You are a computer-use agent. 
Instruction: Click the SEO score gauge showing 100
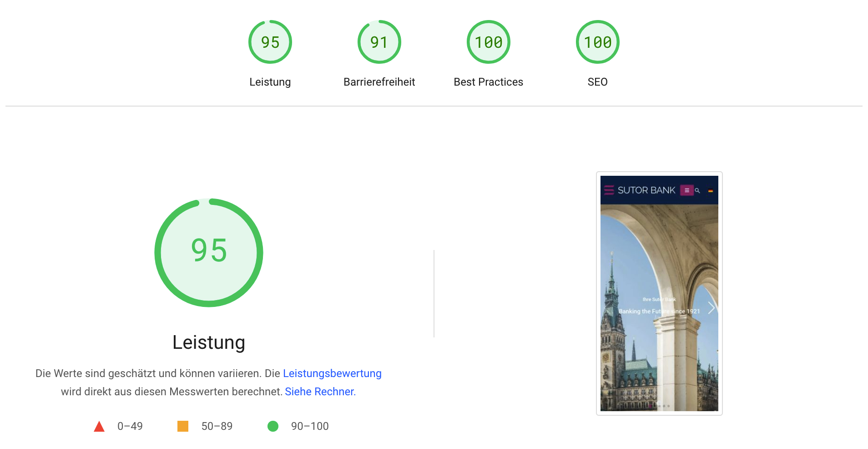(598, 42)
